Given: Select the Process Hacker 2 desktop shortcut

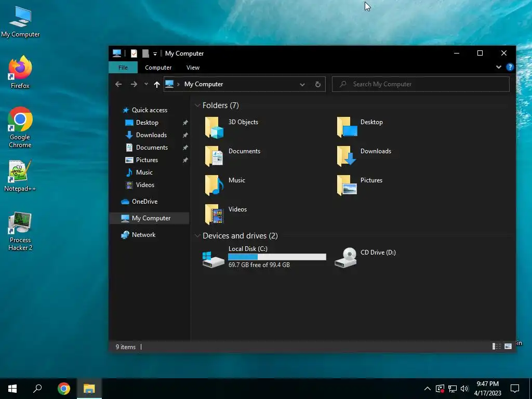Looking at the screenshot, I should (x=20, y=231).
